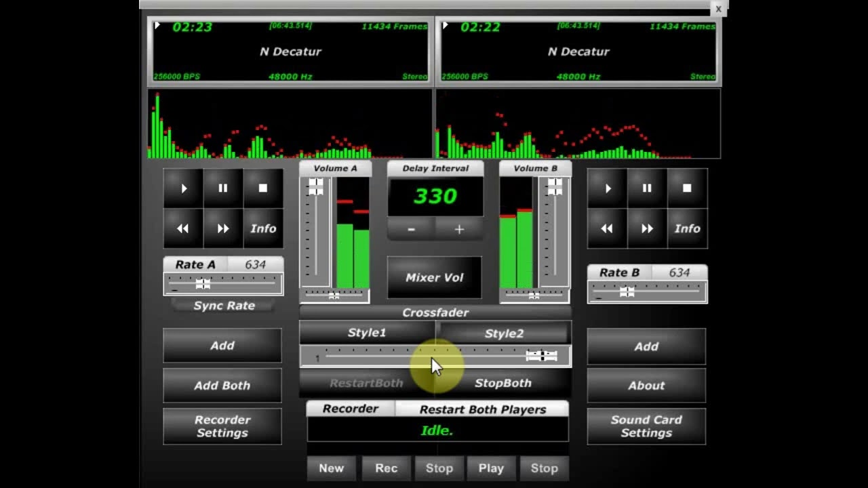
Task: Open Sound Card Settings
Action: 646,426
